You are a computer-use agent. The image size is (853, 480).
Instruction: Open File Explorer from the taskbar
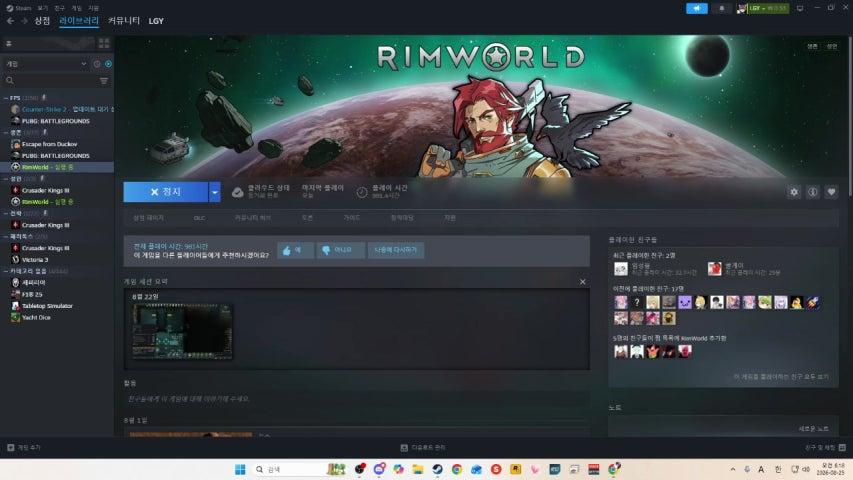pyautogui.click(x=418, y=469)
